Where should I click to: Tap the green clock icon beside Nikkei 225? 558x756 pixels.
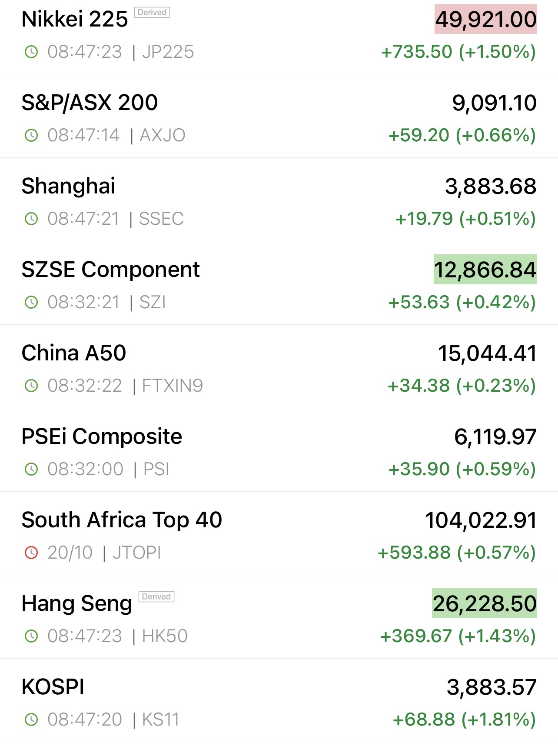[31, 52]
